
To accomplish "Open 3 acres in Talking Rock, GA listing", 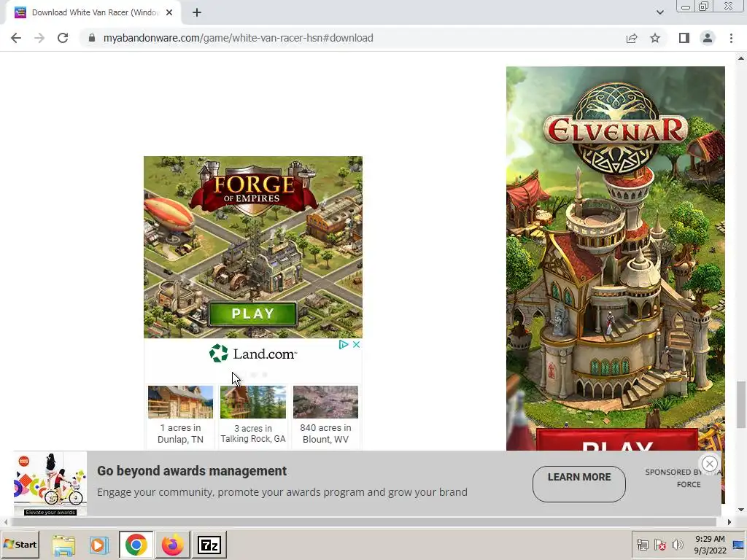I will pyautogui.click(x=253, y=416).
